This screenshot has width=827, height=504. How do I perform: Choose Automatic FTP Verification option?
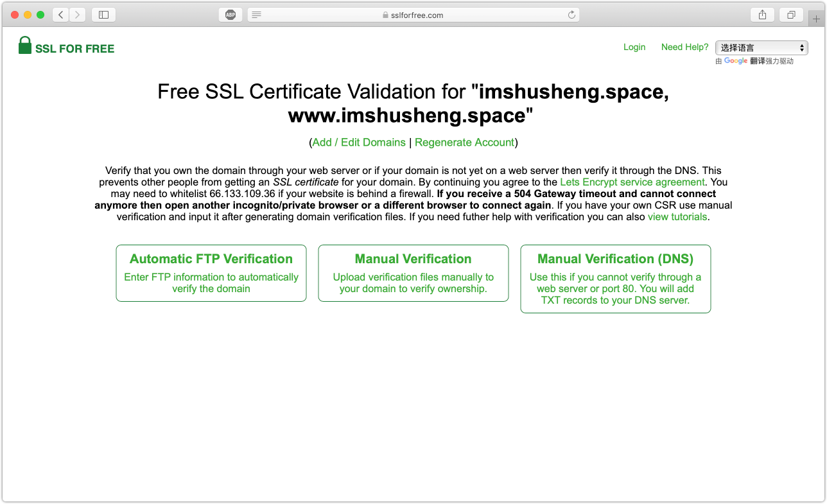click(211, 273)
